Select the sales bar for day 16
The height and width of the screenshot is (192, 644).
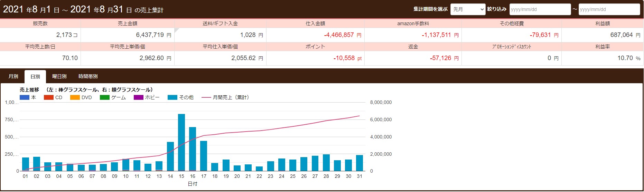193,149
